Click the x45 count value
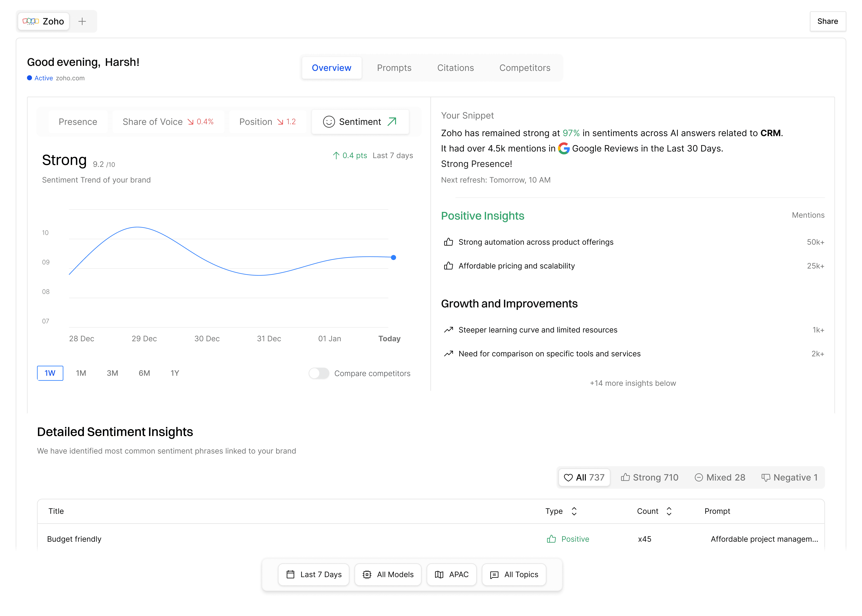862x616 pixels. pyautogui.click(x=645, y=539)
